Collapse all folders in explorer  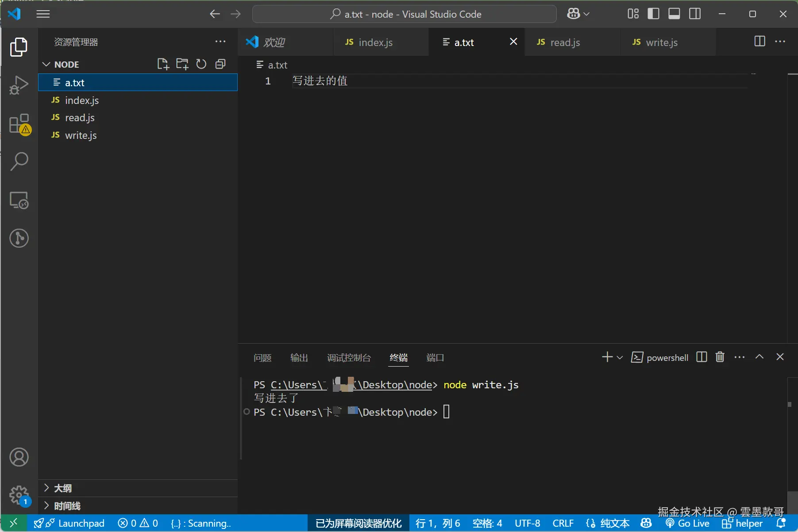pyautogui.click(x=220, y=64)
